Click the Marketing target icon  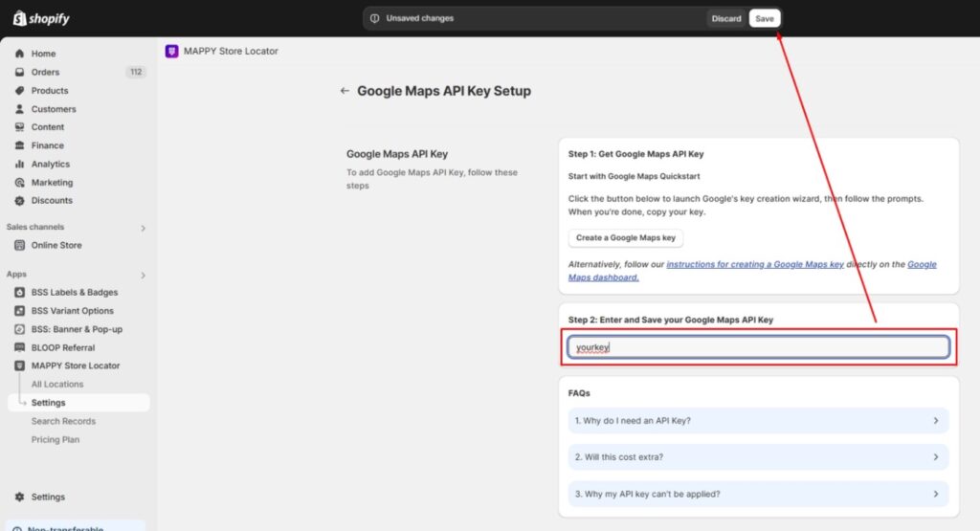pos(19,183)
